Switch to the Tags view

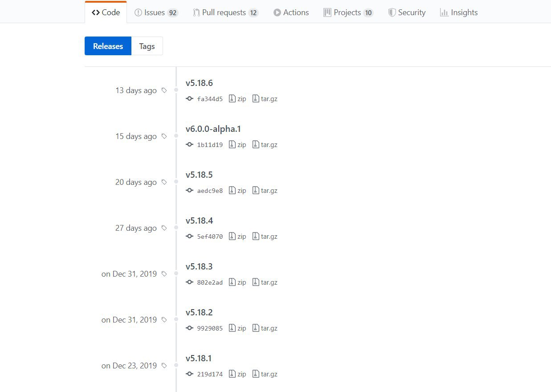[147, 46]
